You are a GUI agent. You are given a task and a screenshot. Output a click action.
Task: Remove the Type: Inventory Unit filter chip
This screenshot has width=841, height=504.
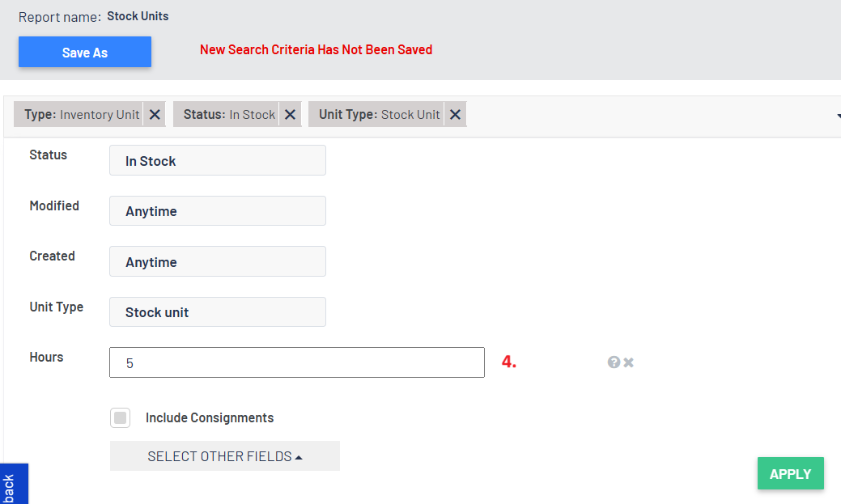tap(155, 115)
